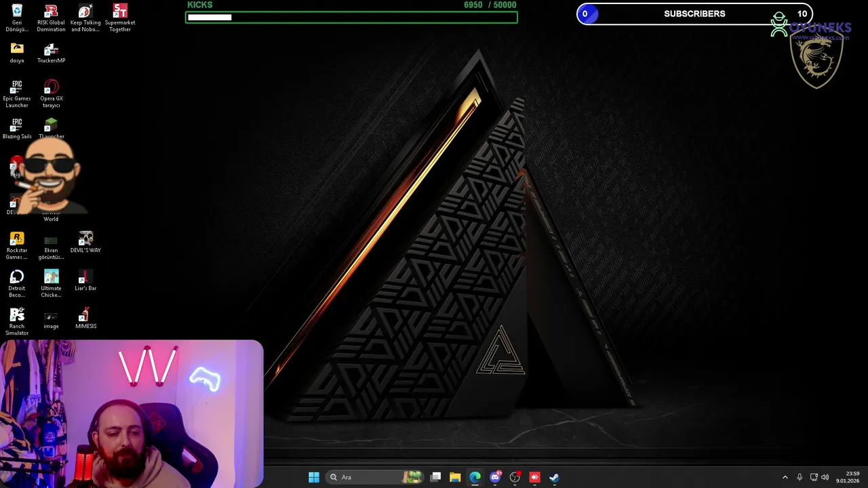
Task: Open TLauncher Minecraft shortcut
Action: (x=51, y=129)
